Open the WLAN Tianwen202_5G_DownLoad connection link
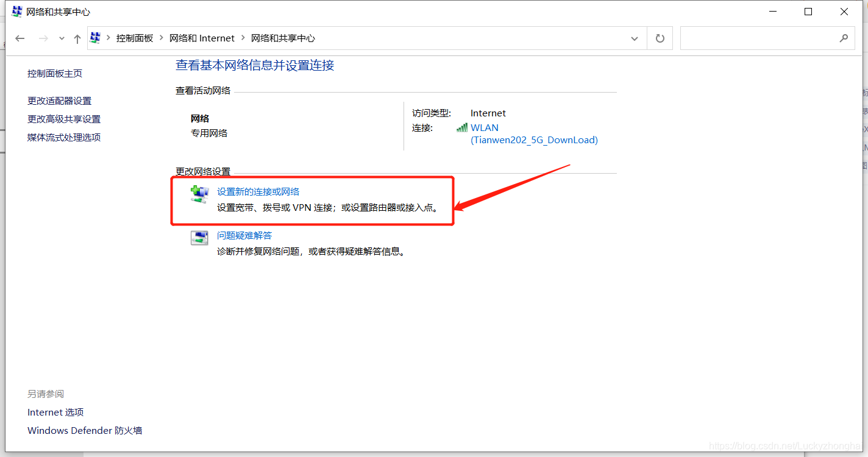This screenshot has height=457, width=868. tap(534, 134)
